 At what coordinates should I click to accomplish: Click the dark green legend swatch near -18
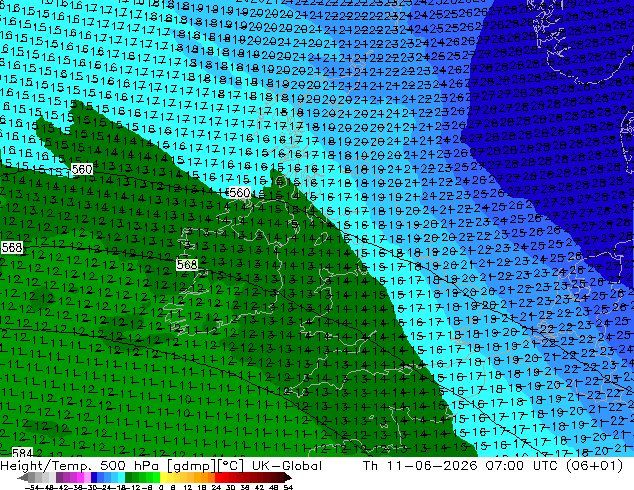pos(128,477)
